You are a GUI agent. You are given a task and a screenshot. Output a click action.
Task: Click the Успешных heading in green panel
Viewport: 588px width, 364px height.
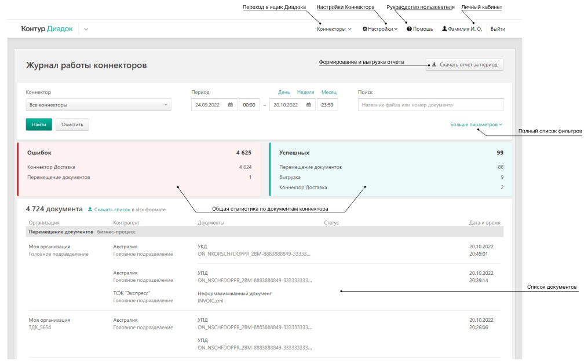tap(294, 153)
